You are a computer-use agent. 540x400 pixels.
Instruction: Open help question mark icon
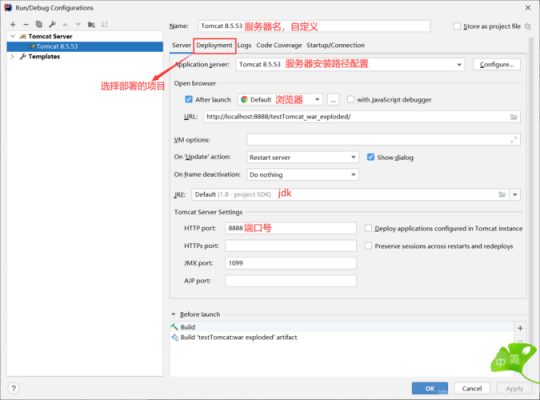[x=13, y=388]
